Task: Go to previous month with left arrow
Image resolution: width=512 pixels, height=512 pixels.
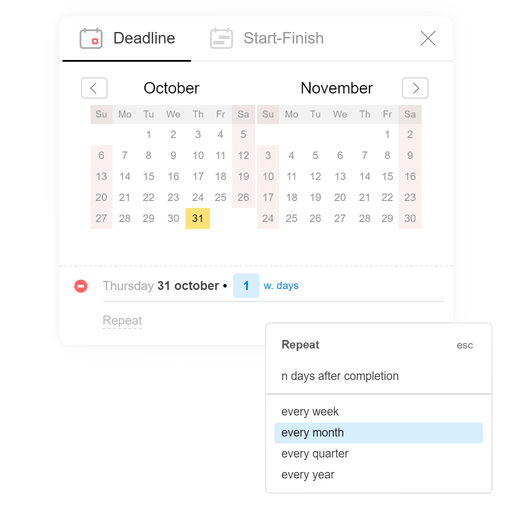Action: point(94,88)
